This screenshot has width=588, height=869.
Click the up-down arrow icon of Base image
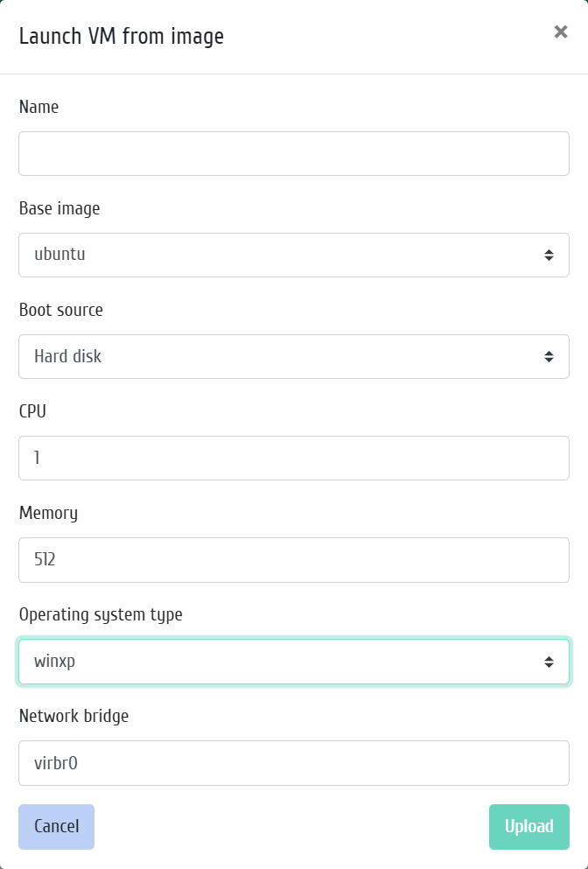click(549, 255)
